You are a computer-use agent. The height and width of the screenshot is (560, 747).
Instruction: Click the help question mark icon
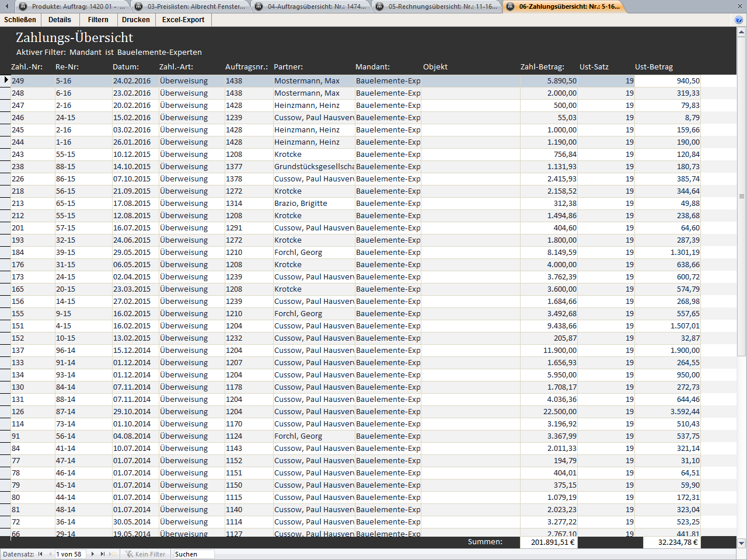(x=739, y=20)
